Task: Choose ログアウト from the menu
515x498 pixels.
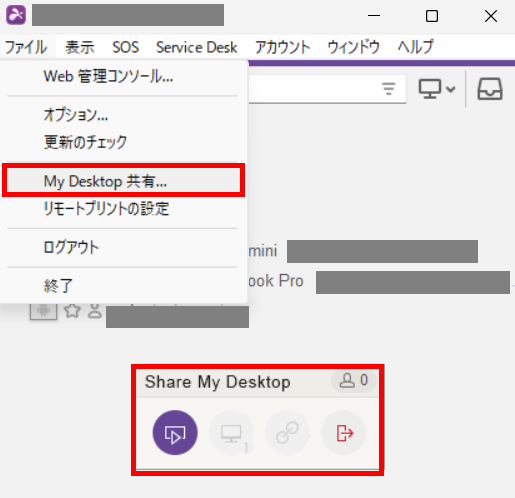Action: pos(123,248)
